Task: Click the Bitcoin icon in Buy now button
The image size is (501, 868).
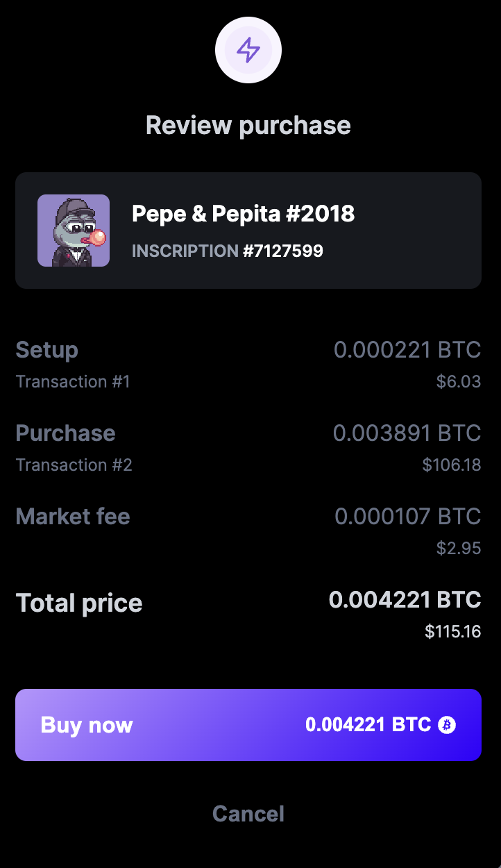Action: (x=447, y=725)
